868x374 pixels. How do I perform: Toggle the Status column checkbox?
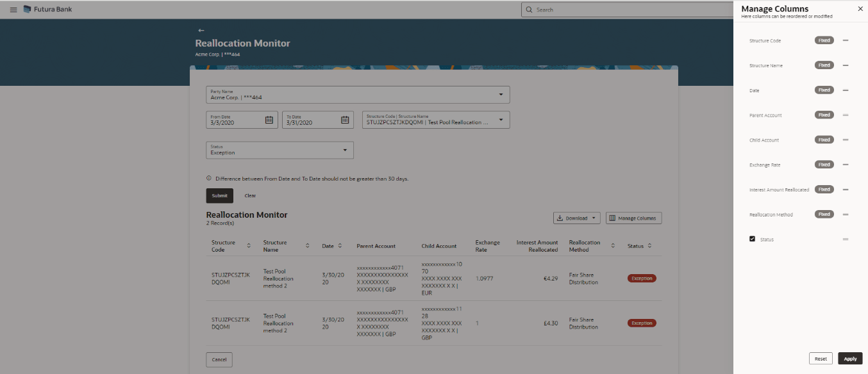[752, 239]
